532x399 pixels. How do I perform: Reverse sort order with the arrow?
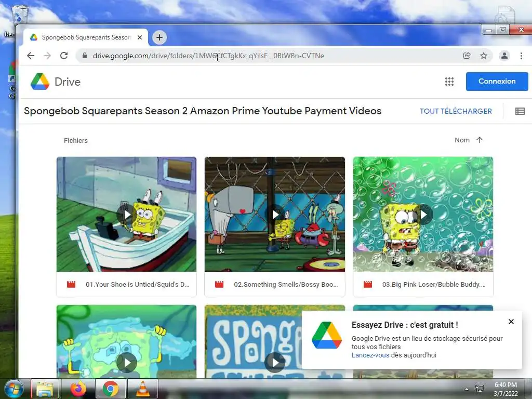(480, 140)
